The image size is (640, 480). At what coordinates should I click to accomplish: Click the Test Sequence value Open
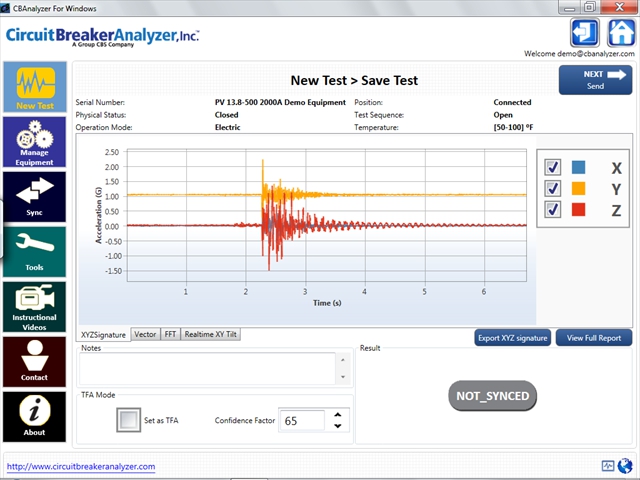[503, 115]
